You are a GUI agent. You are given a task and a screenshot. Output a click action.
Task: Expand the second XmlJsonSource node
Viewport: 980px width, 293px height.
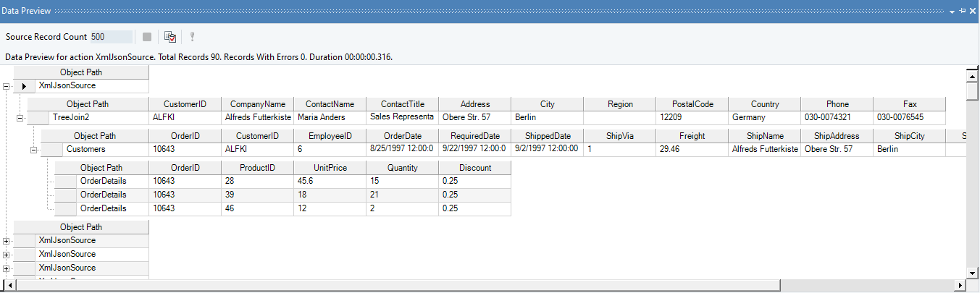7,241
